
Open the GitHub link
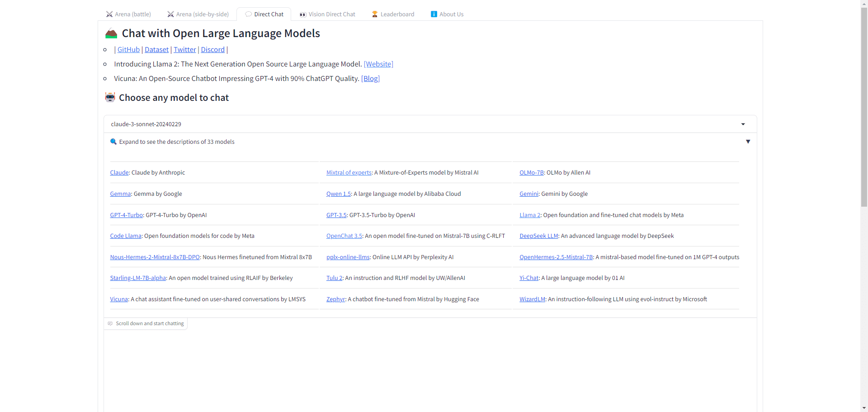pyautogui.click(x=128, y=50)
